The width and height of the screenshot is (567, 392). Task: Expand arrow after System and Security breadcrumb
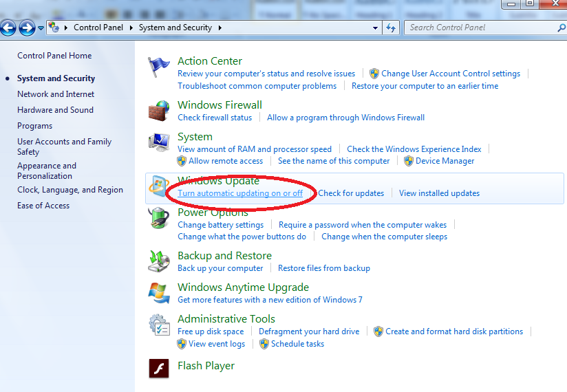tap(220, 28)
